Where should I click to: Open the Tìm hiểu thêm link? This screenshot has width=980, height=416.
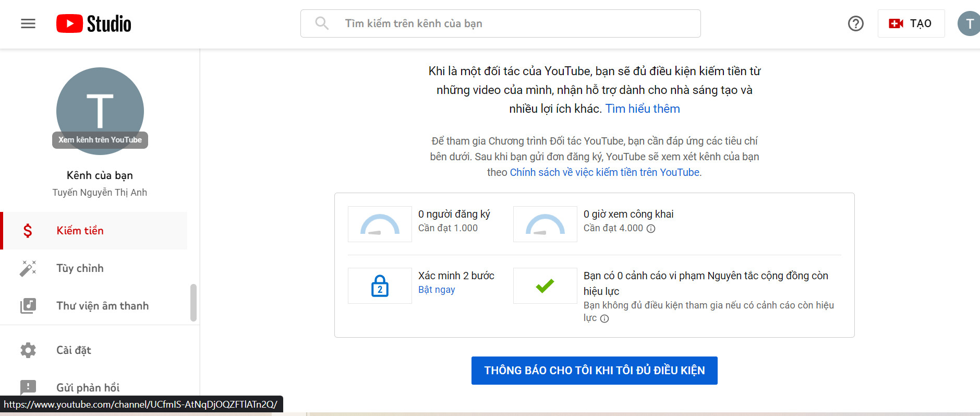pyautogui.click(x=643, y=109)
